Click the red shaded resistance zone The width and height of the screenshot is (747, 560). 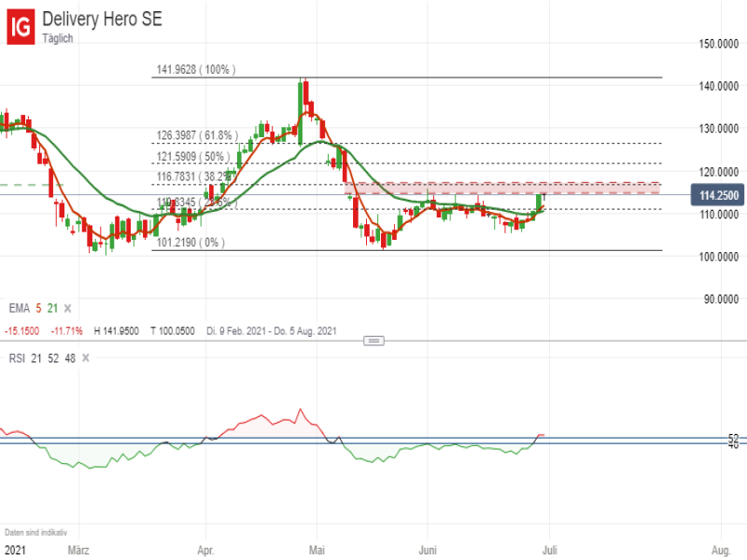[x=502, y=188]
